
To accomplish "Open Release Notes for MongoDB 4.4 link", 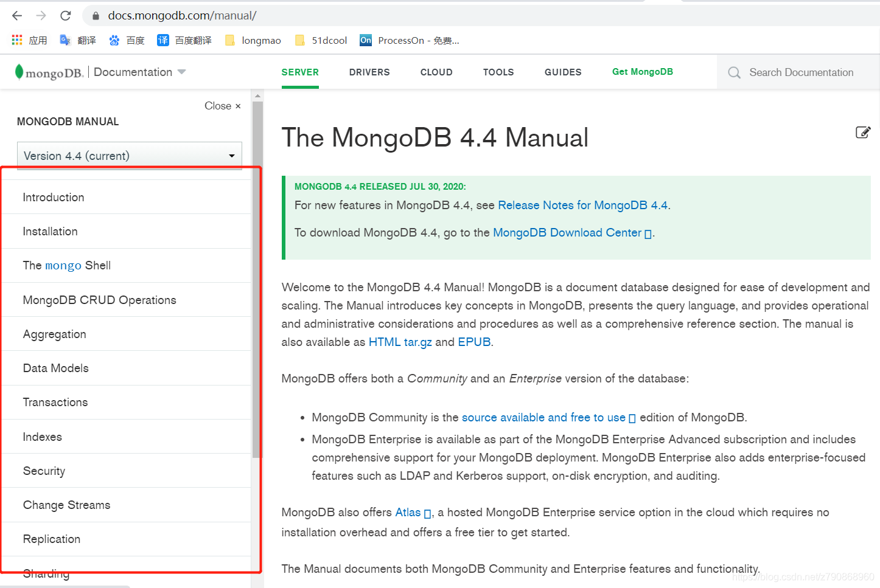I will click(x=582, y=205).
